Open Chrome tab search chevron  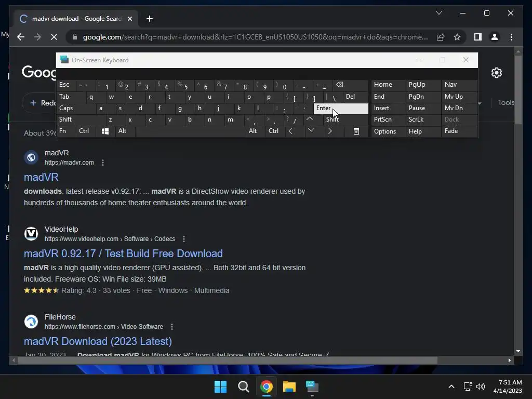438,13
